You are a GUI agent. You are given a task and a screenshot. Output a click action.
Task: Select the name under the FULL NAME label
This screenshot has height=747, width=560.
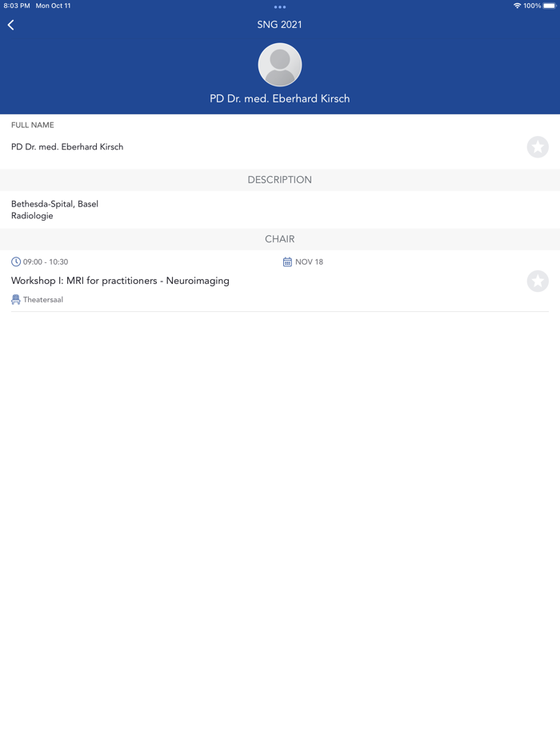point(67,146)
